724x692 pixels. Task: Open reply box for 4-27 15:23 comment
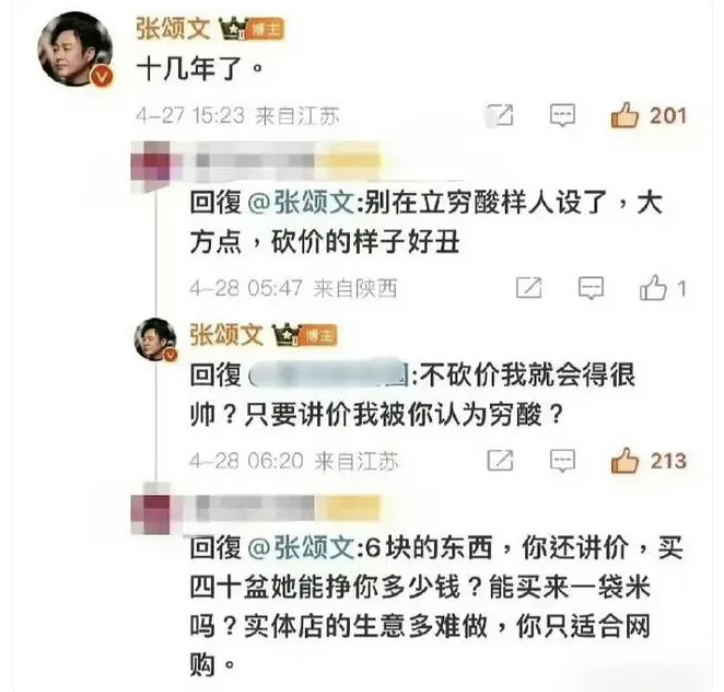click(562, 115)
